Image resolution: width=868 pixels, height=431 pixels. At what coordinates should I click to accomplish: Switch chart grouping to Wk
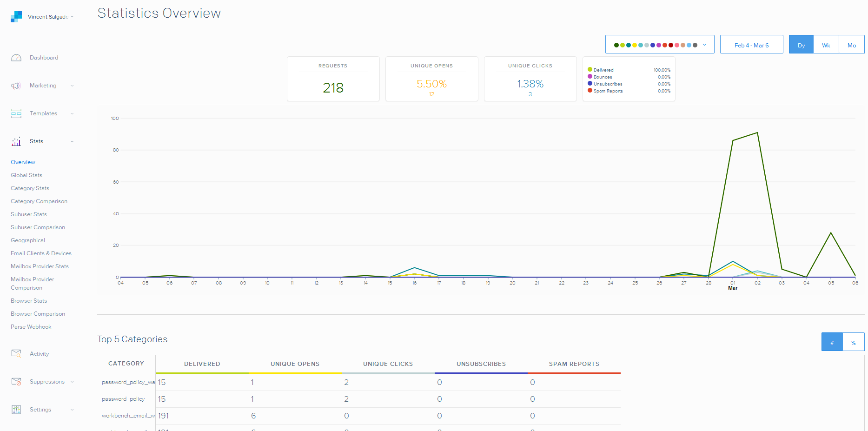click(826, 45)
